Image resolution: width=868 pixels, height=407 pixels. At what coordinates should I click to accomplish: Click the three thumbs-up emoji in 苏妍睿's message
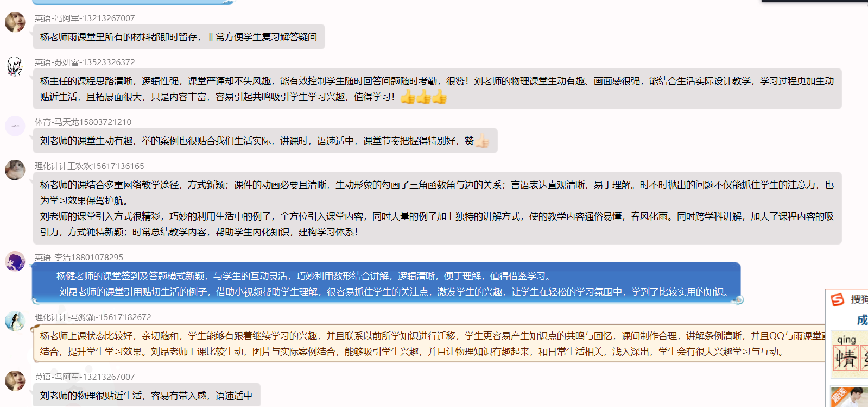click(423, 97)
